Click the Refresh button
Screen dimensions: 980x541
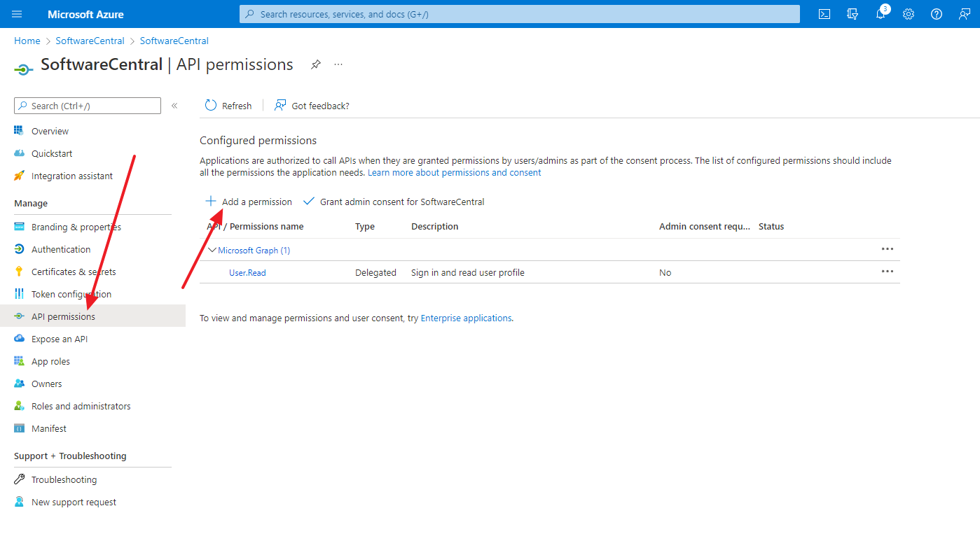(228, 106)
